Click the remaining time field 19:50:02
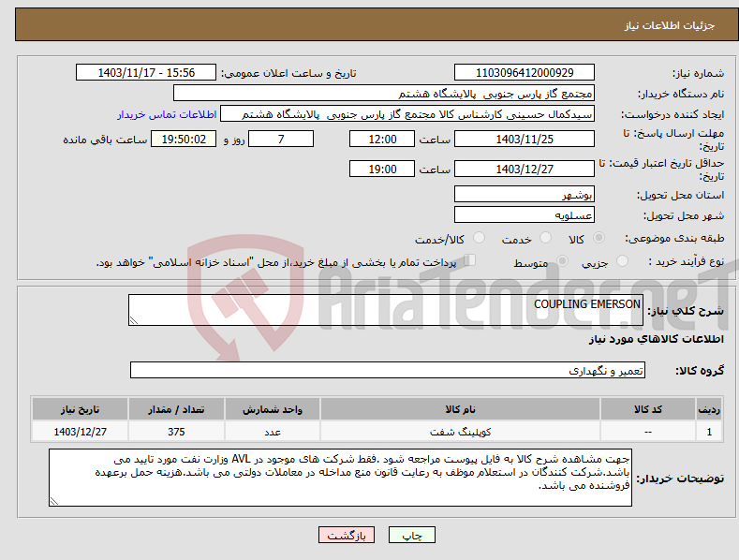Image resolution: width=739 pixels, height=560 pixels. click(x=184, y=139)
